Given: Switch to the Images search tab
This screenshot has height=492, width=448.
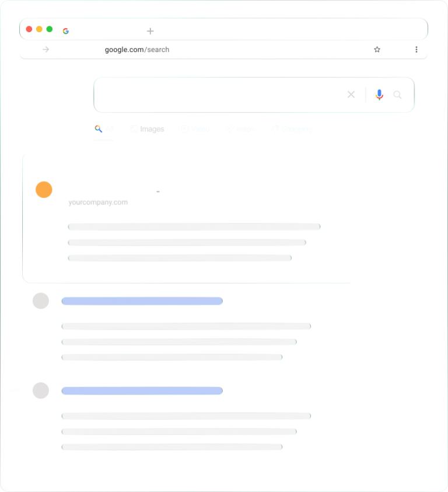Looking at the screenshot, I should pos(148,129).
